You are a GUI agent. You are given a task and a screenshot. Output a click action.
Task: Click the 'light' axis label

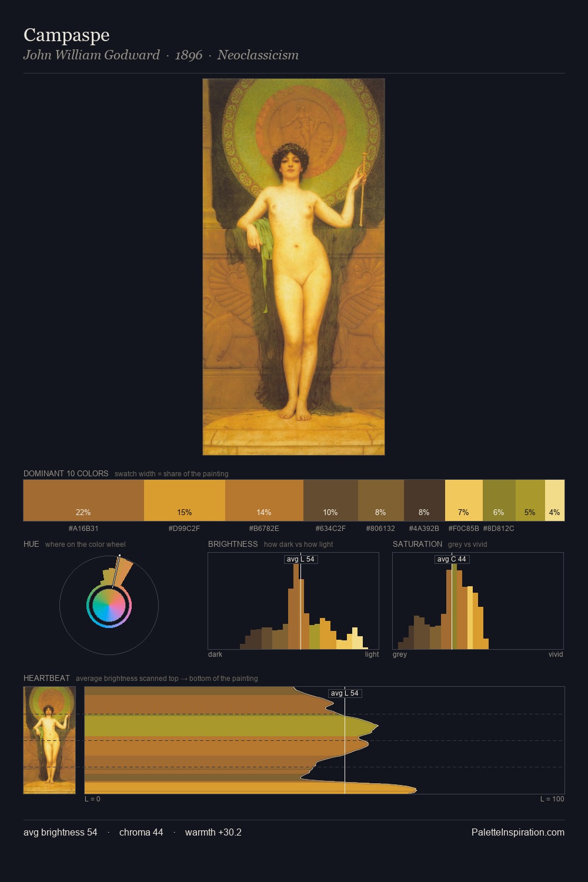(x=372, y=654)
